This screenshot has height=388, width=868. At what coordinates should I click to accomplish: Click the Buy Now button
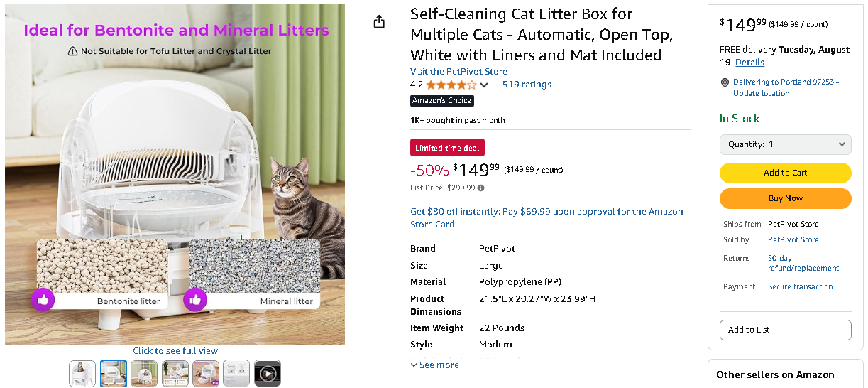(785, 198)
